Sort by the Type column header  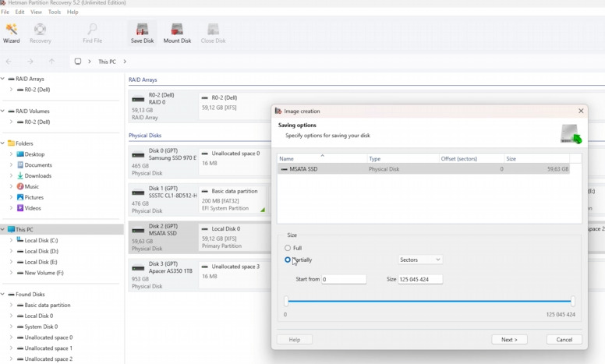pyautogui.click(x=403, y=158)
